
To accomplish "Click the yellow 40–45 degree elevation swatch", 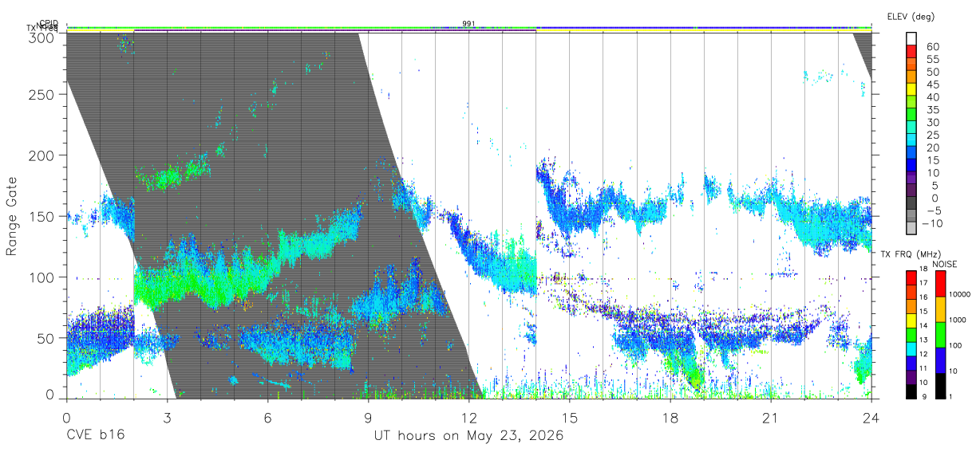I will [912, 89].
